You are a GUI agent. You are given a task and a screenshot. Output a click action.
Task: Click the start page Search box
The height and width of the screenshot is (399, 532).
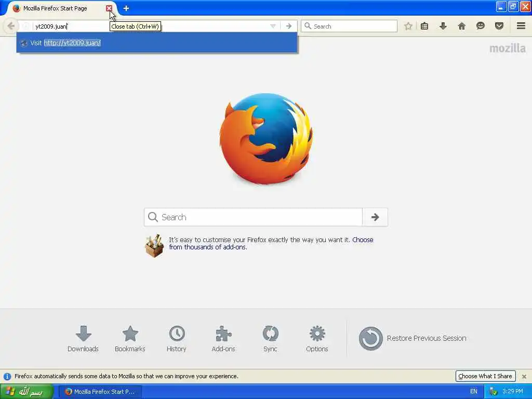(x=254, y=217)
